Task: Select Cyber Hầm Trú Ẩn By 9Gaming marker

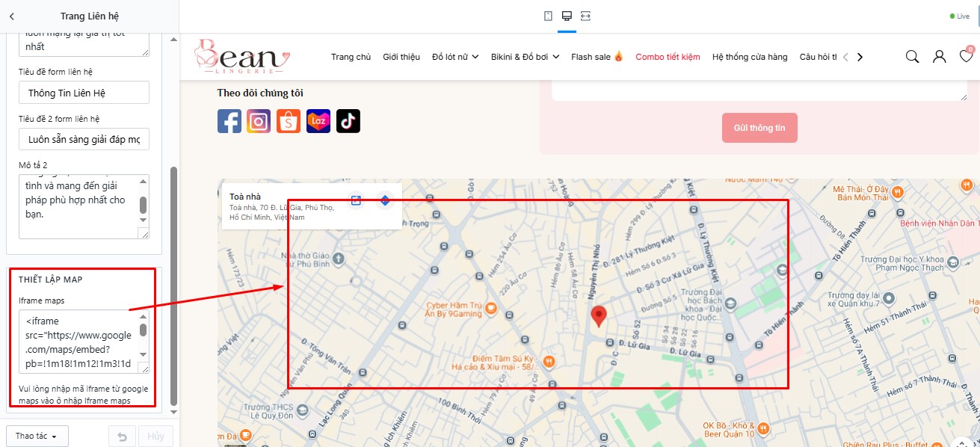Action: click(x=490, y=306)
